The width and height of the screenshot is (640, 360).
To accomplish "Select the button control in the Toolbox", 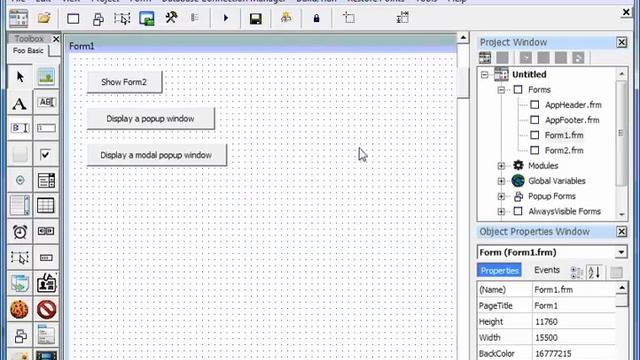I will (x=20, y=154).
